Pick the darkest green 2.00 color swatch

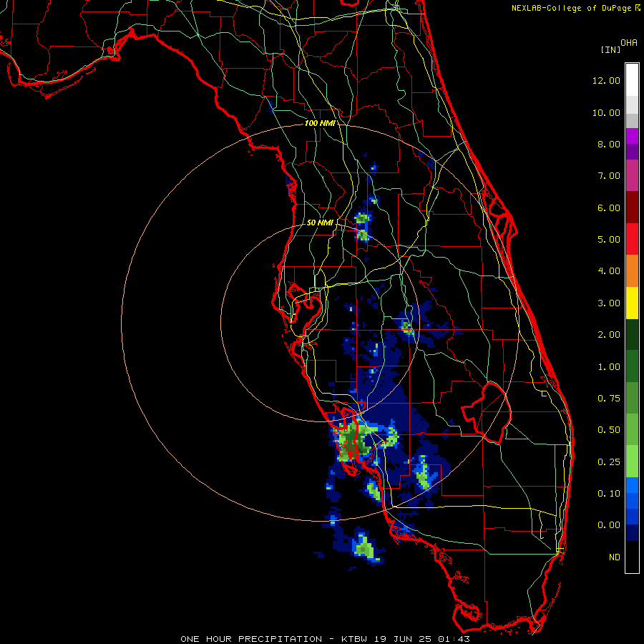(632, 334)
